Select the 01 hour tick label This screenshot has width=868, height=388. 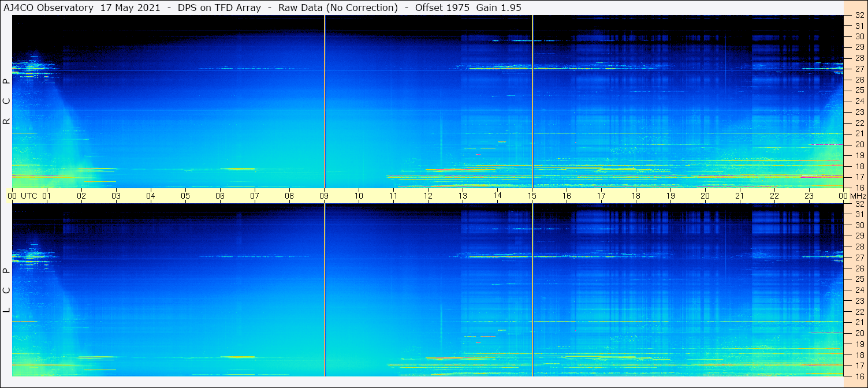coord(47,196)
